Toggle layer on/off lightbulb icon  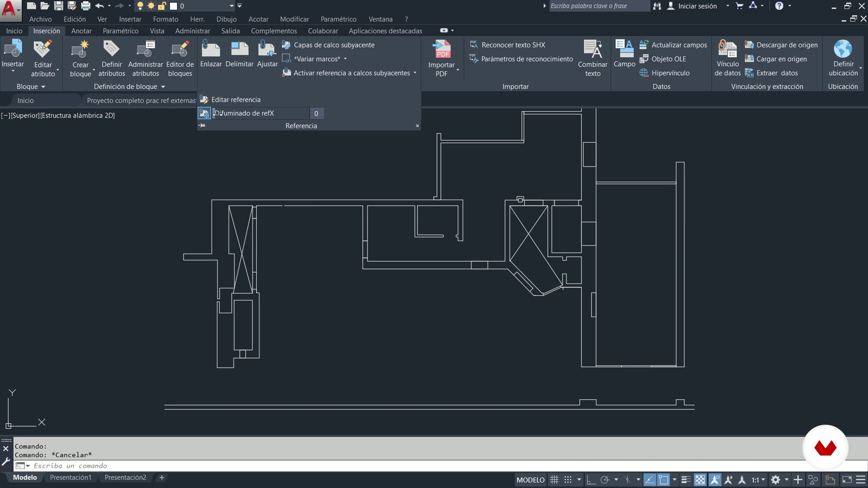140,6
